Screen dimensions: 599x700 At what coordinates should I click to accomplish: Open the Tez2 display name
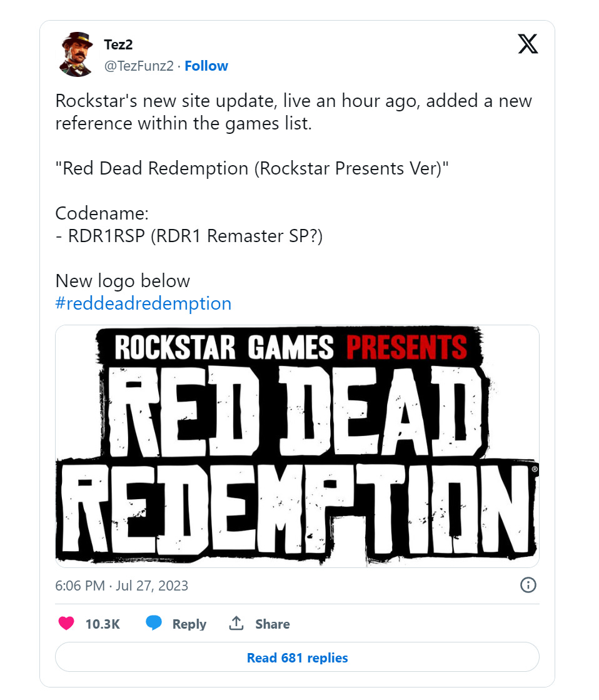pyautogui.click(x=118, y=44)
